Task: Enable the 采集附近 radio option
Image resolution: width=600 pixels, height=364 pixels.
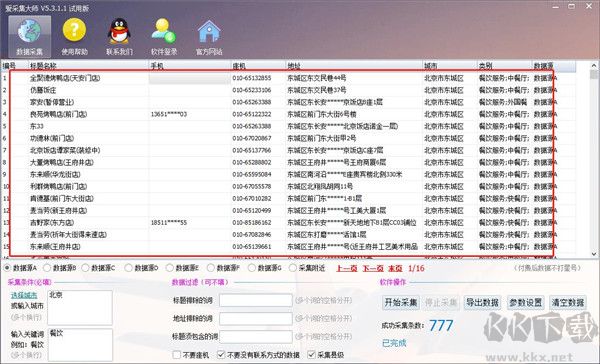Action: point(293,268)
